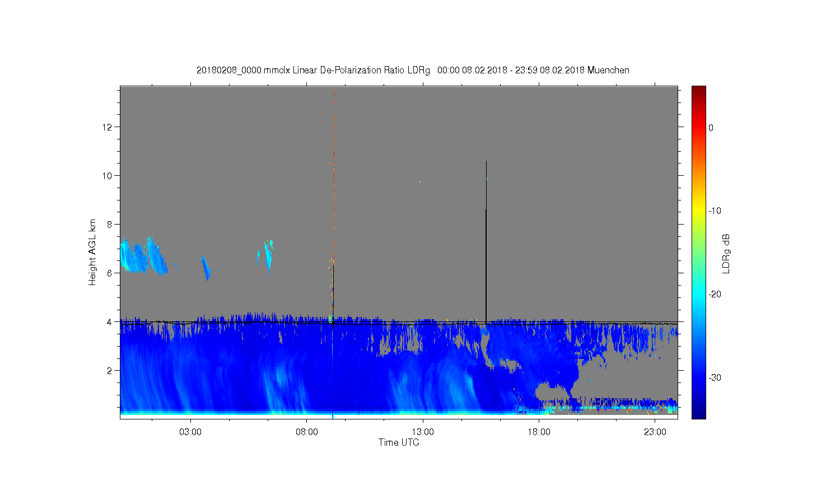Screen dimensions: 840x504
Task: Click the "Height AGL km" axis label
Action: pyautogui.click(x=92, y=252)
